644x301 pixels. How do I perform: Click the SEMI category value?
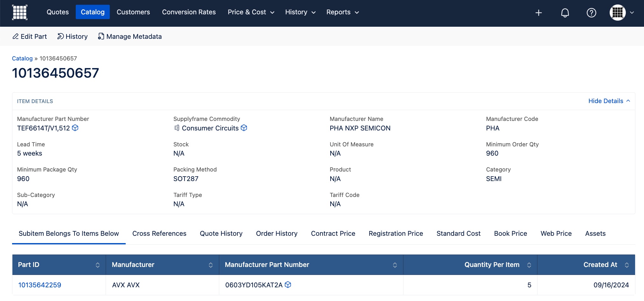click(494, 178)
